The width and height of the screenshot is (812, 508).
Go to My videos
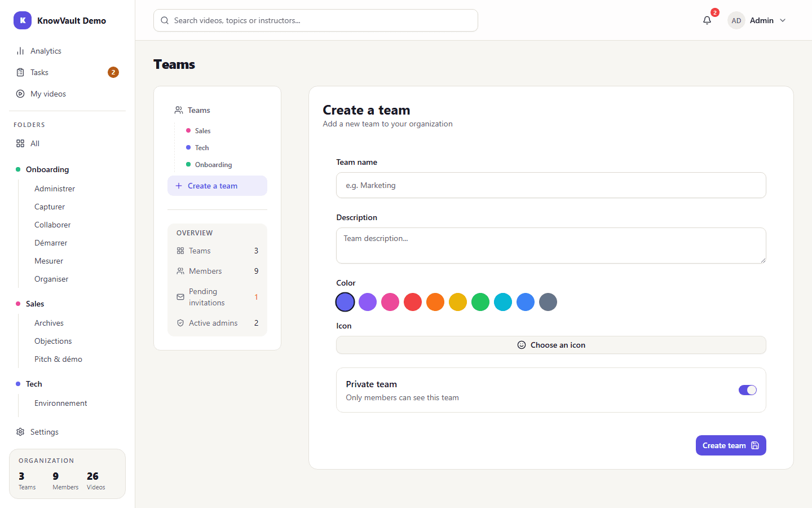pyautogui.click(x=68, y=94)
